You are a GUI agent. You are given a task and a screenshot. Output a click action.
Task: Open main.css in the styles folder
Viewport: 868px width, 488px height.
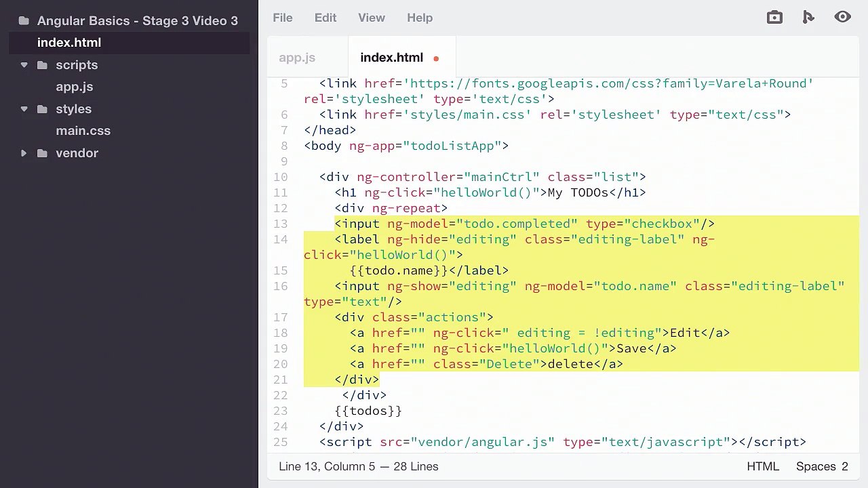(83, 131)
